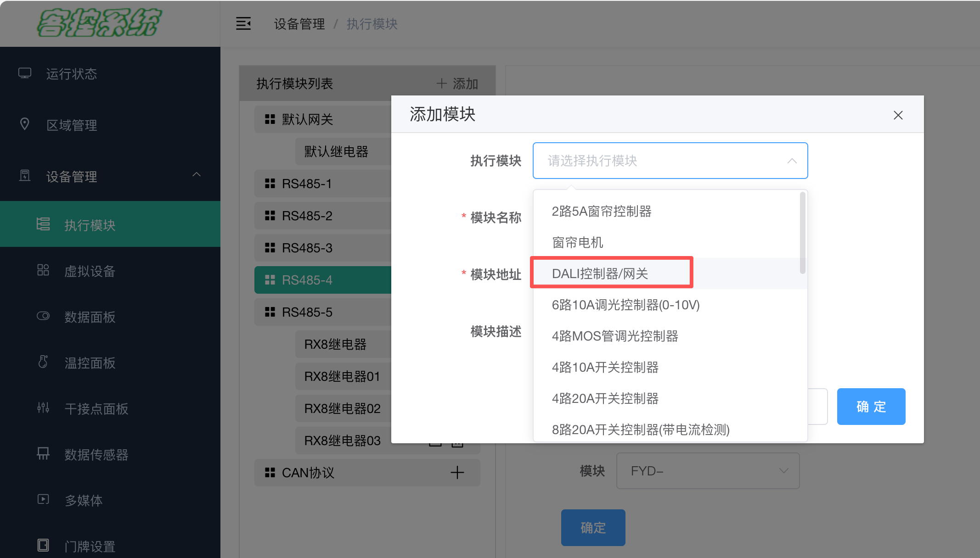Close the 请选择执行模块 dropdown arrow
Viewport: 980px width, 558px height.
tap(792, 161)
